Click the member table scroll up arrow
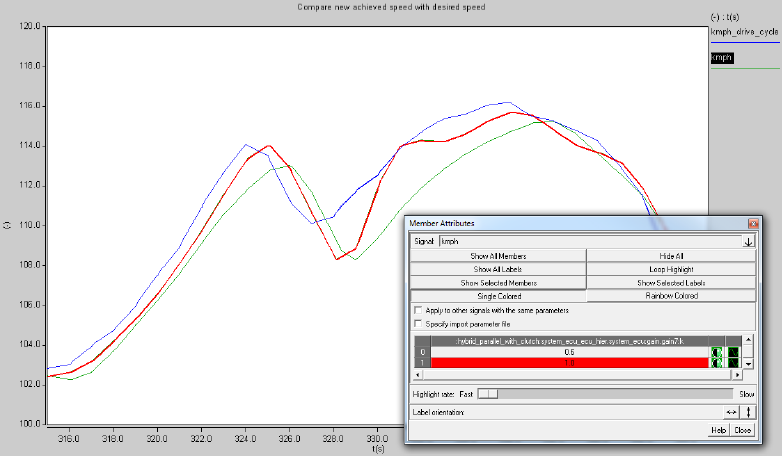Image resolution: width=782 pixels, height=457 pixels. point(748,340)
